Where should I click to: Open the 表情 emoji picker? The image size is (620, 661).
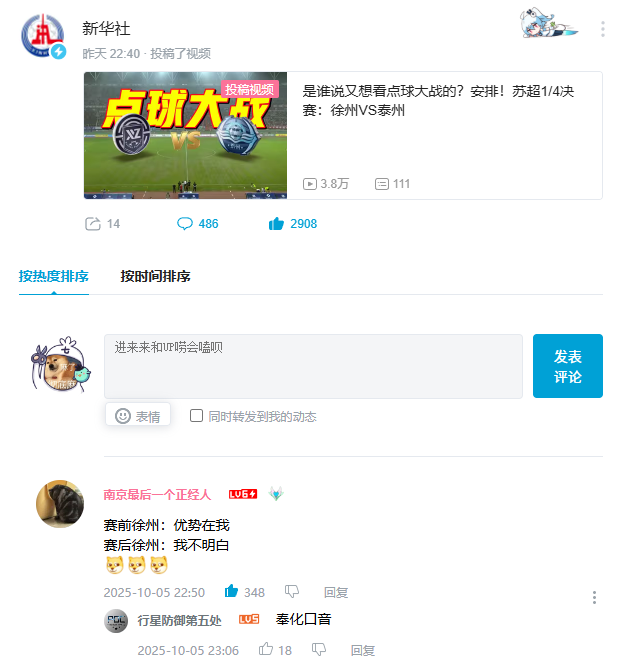(138, 416)
